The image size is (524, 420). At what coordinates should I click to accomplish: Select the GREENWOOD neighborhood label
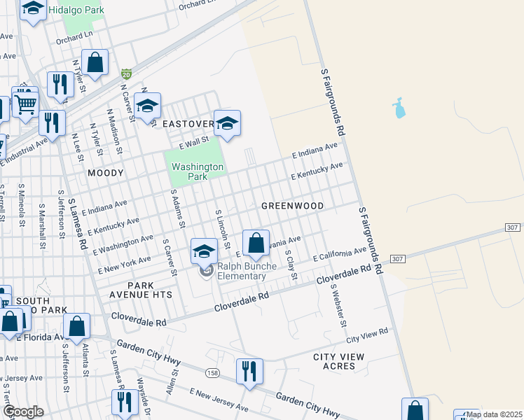pyautogui.click(x=292, y=206)
